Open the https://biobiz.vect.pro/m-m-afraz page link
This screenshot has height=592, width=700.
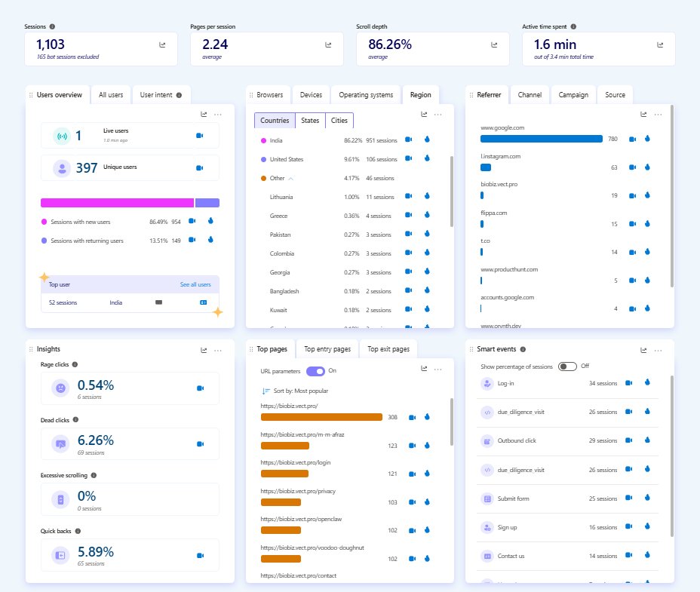click(x=302, y=434)
